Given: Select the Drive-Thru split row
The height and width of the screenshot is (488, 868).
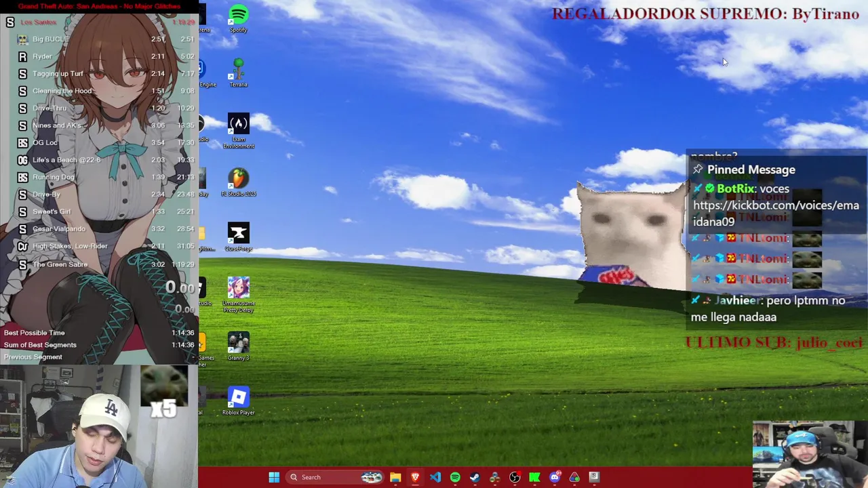Looking at the screenshot, I should (x=99, y=108).
